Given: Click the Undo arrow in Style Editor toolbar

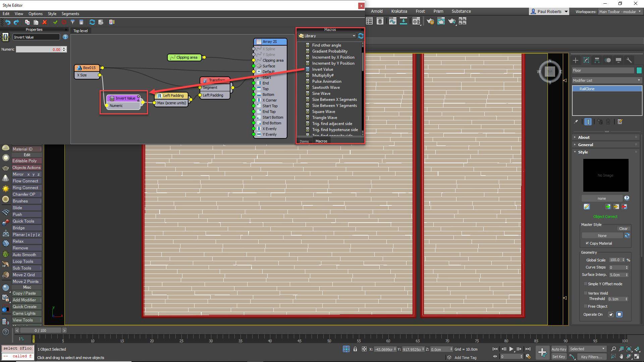Looking at the screenshot, I should pyautogui.click(x=7, y=22).
